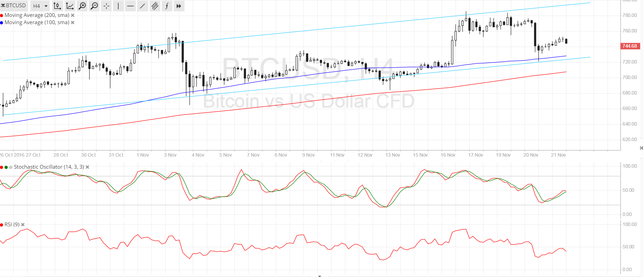The width and height of the screenshot is (644, 277).
Task: Click the line chart indicators icon
Action: click(x=70, y=6)
